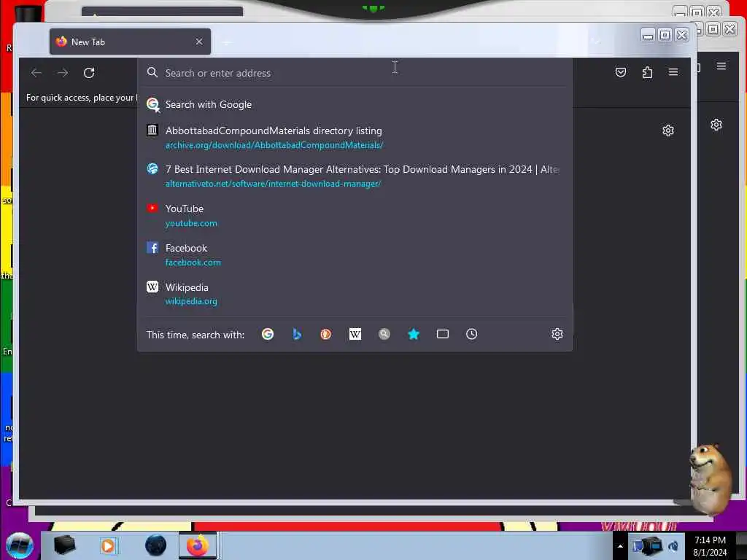Go forward using the forward arrow
This screenshot has height=560, width=747.
point(63,73)
